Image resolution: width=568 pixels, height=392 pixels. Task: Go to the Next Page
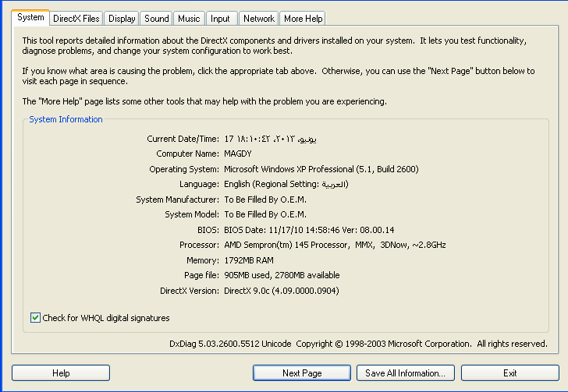tap(302, 373)
